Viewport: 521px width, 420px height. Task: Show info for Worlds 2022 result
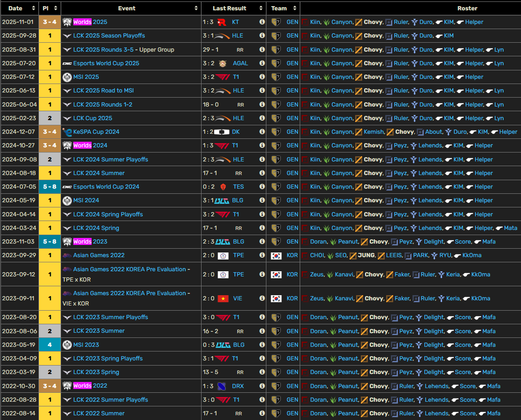[x=262, y=386]
